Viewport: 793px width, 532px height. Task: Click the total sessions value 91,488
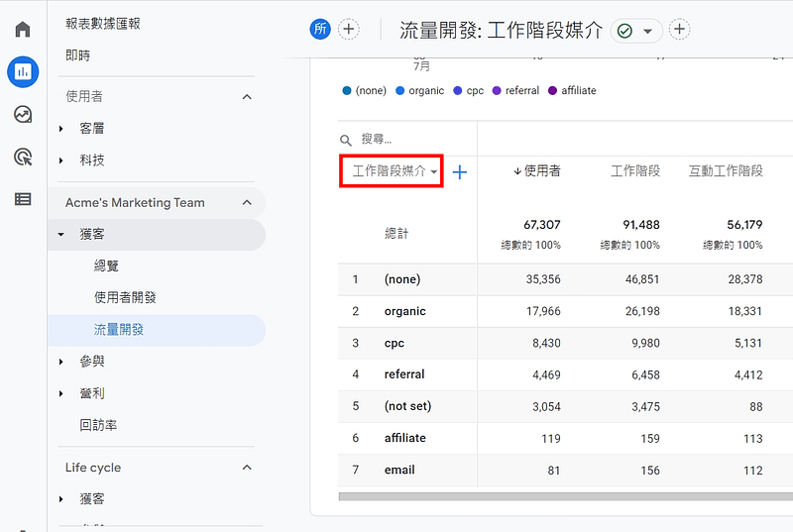pos(640,225)
